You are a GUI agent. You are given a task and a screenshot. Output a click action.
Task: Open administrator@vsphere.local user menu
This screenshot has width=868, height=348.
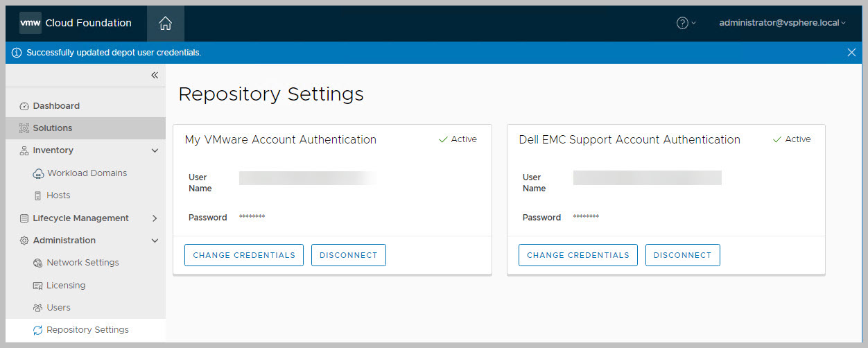coord(782,23)
